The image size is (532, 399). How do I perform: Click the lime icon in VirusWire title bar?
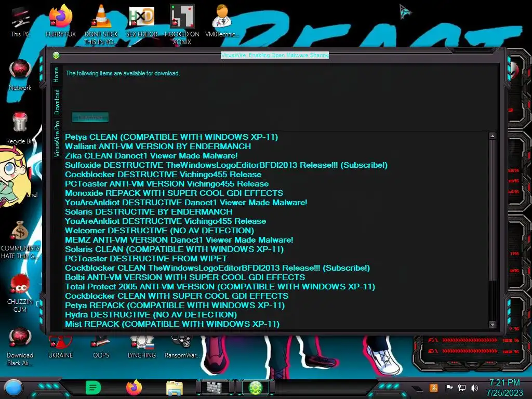(x=56, y=55)
